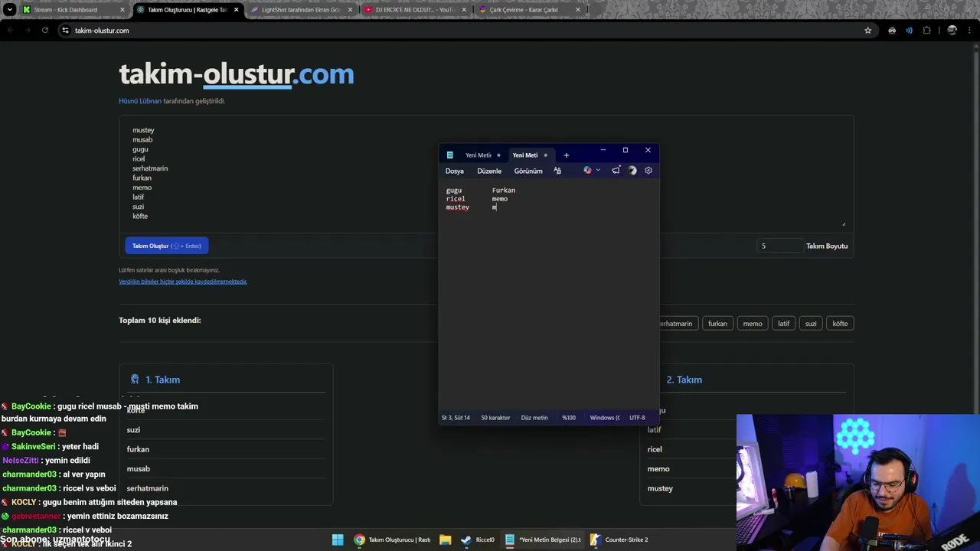Image resolution: width=980 pixels, height=551 pixels.
Task: Open the Chrome menu three dots
Action: pyautogui.click(x=969, y=31)
